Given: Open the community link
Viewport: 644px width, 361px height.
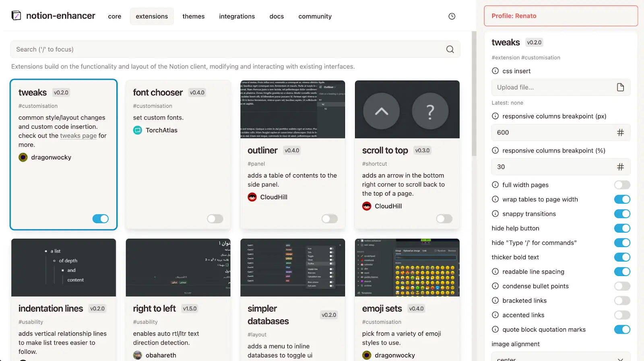Looking at the screenshot, I should pos(315,17).
